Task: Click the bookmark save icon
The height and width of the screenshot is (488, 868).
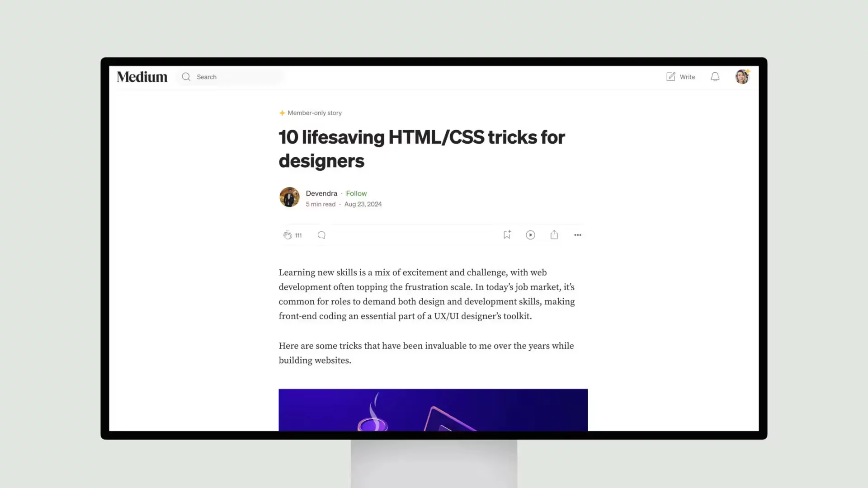Action: click(x=507, y=234)
